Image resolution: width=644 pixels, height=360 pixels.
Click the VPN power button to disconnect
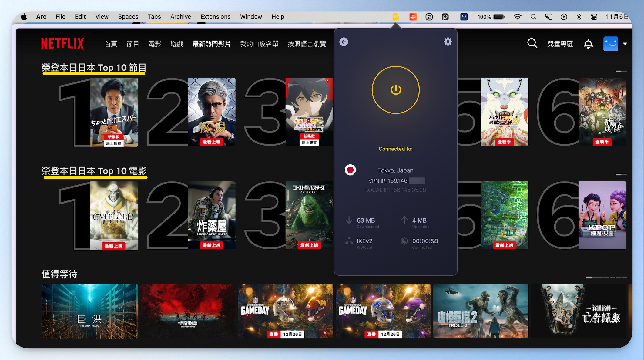pos(396,90)
